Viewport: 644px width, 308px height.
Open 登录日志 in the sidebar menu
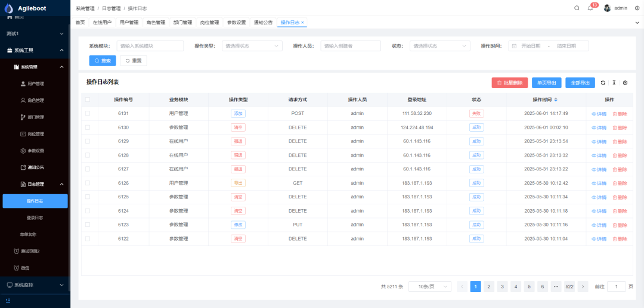(35, 217)
